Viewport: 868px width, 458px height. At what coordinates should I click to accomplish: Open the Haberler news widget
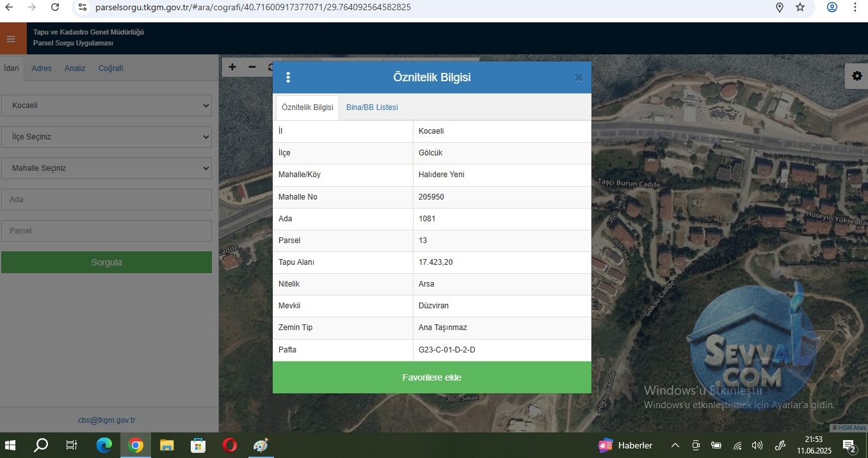(x=625, y=445)
